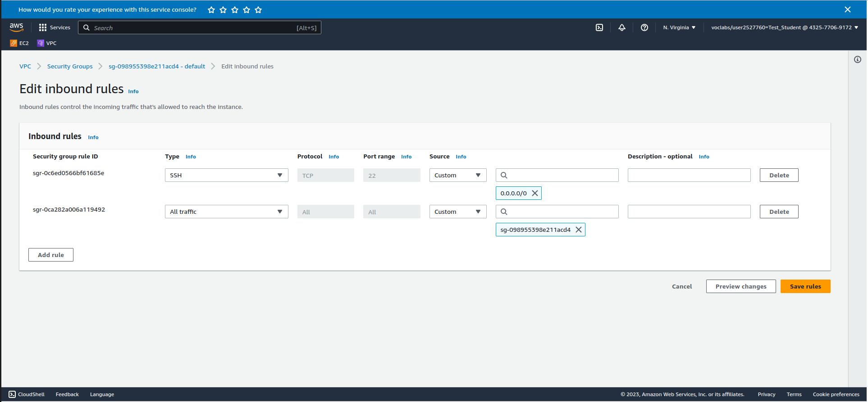Go to Security Groups breadcrumb link
Viewport: 868px width, 402px height.
click(x=70, y=66)
